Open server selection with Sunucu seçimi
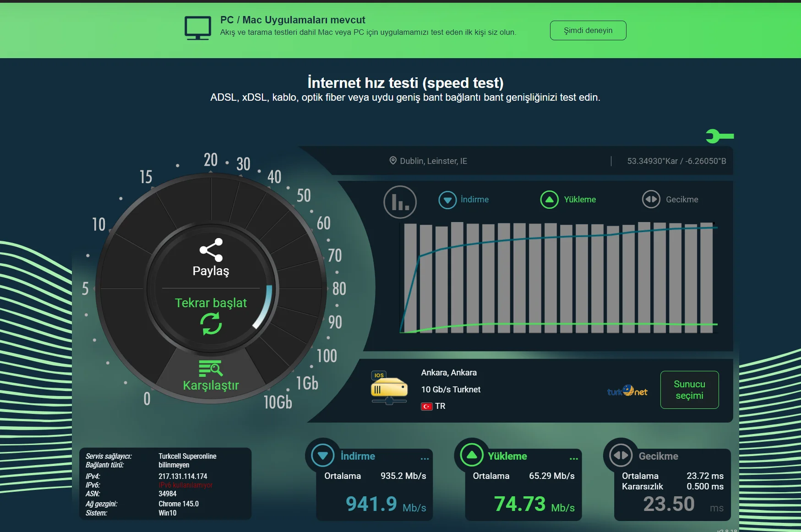The height and width of the screenshot is (532, 801). (689, 390)
